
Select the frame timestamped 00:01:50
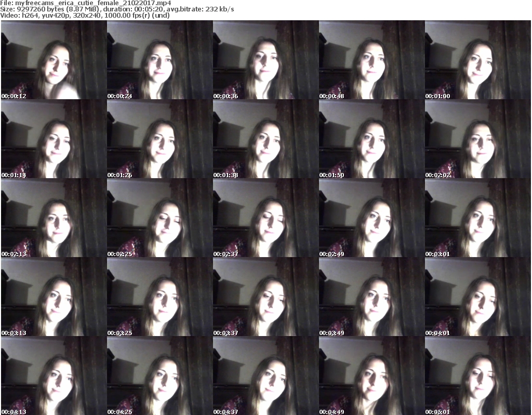(x=371, y=139)
